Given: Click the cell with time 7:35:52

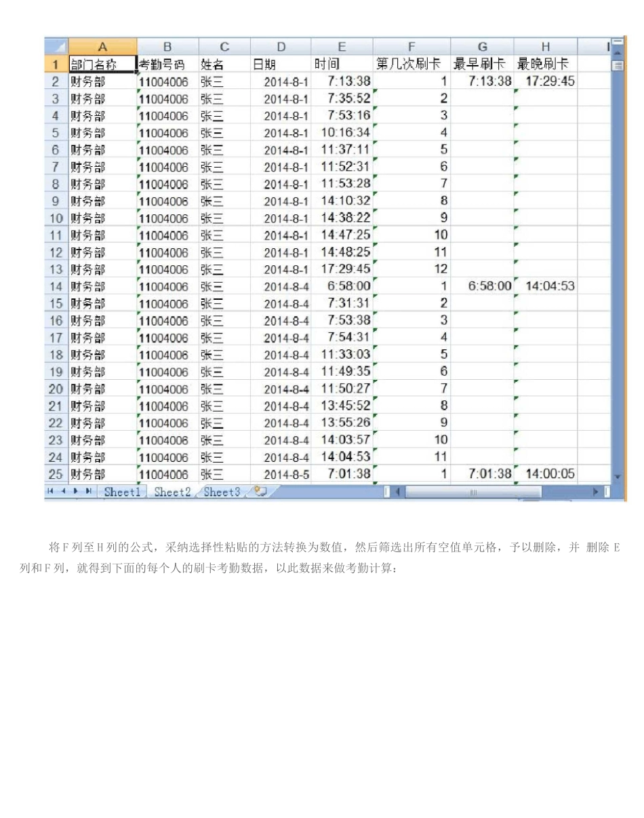Looking at the screenshot, I should coord(342,98).
